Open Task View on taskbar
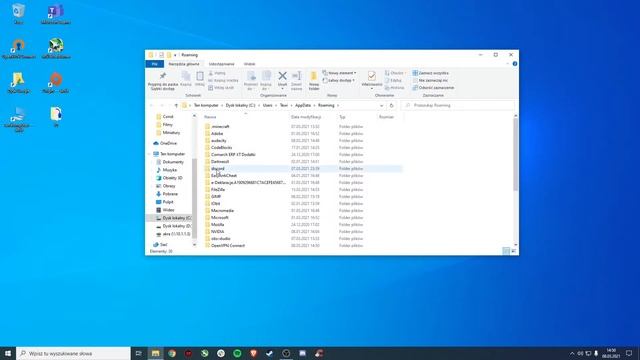The height and width of the screenshot is (360, 640). point(138,353)
